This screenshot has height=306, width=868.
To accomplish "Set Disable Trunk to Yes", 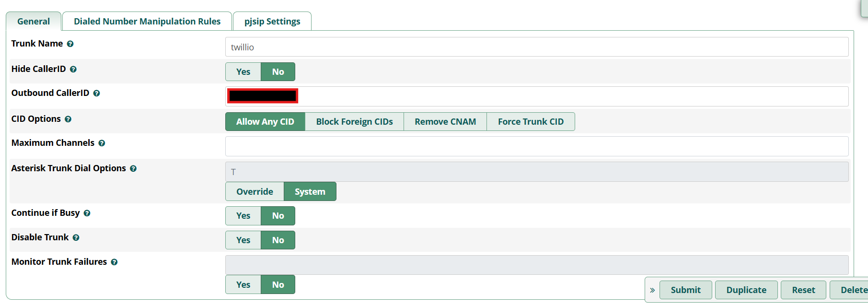I will [x=243, y=240].
